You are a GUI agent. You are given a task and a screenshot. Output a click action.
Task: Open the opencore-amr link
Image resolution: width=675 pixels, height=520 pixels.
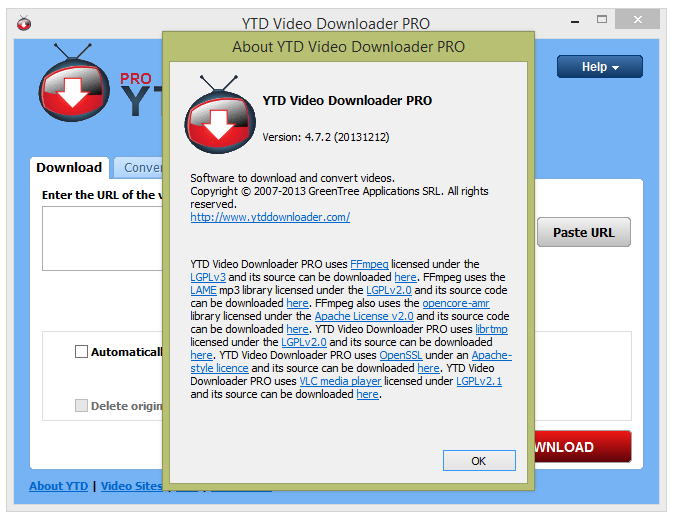pos(456,303)
